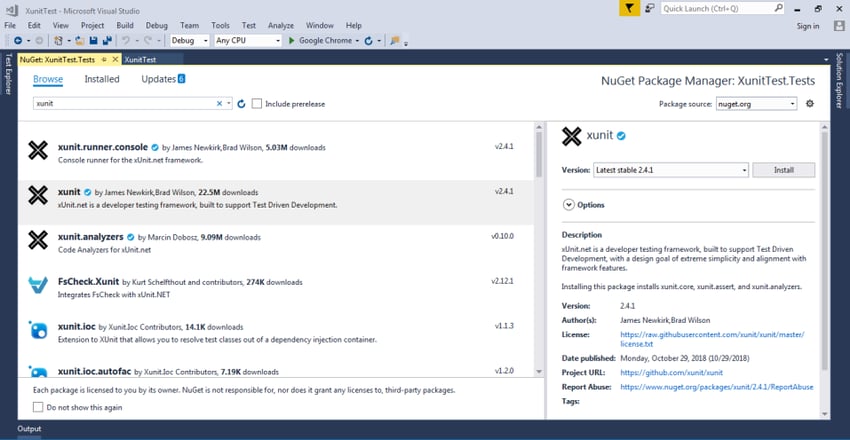Click the down arrow of package list scrollbar

point(539,372)
